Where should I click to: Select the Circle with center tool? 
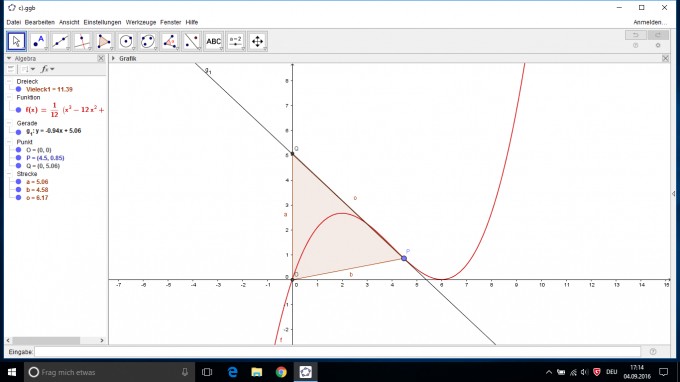126,42
